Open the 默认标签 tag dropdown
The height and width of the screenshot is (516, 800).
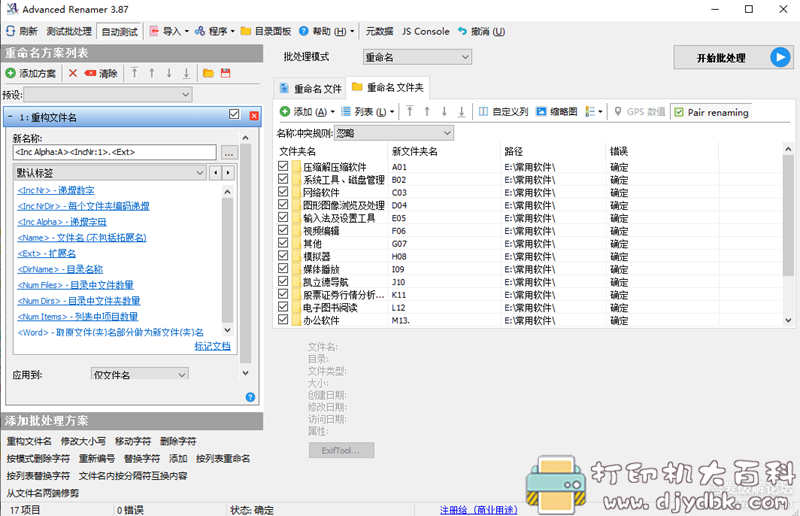click(x=110, y=173)
